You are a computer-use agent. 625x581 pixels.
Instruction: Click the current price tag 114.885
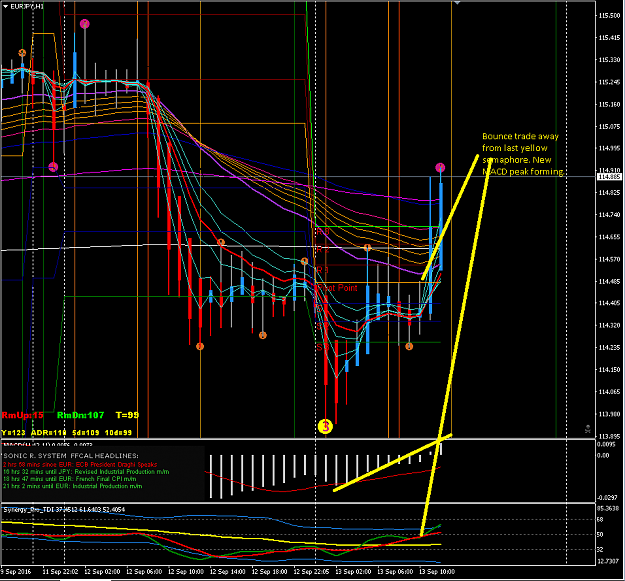click(x=609, y=176)
